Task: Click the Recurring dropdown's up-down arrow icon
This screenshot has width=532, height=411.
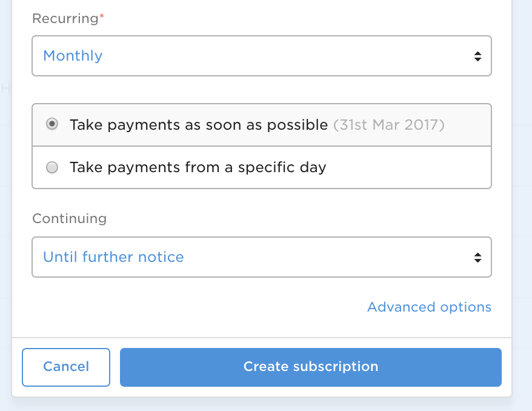Action: pyautogui.click(x=477, y=56)
